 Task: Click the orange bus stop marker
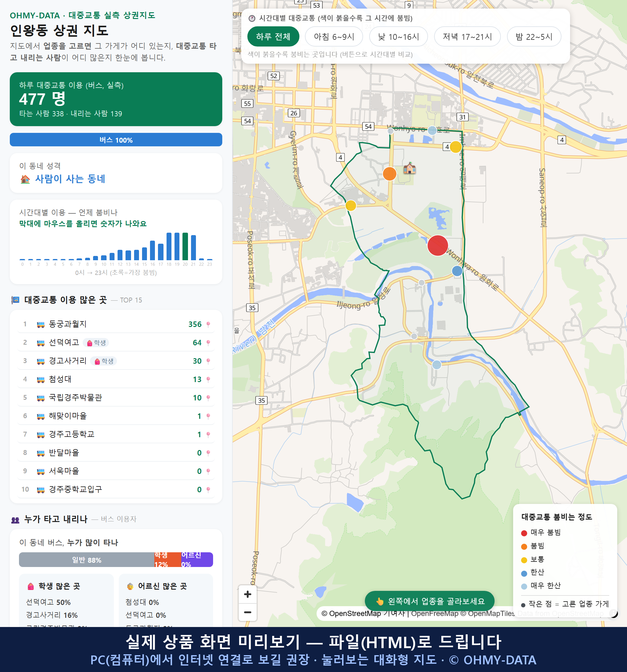click(389, 174)
